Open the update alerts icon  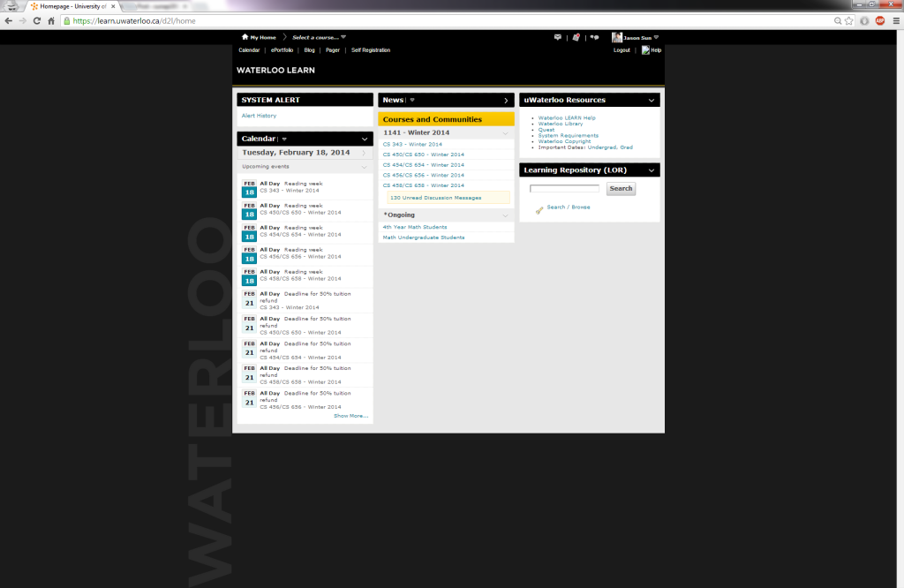pyautogui.click(x=576, y=37)
